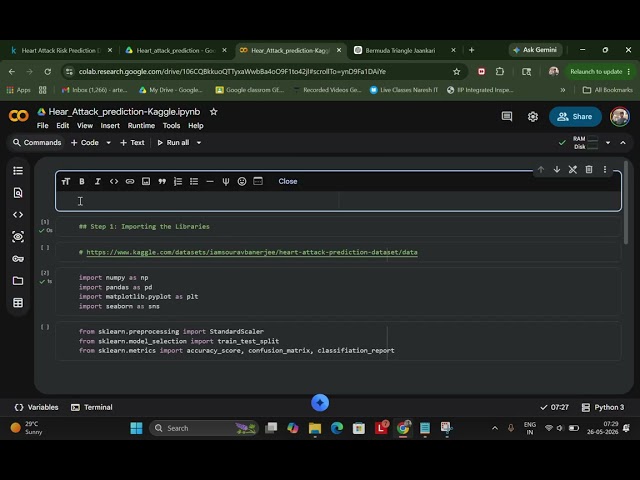Image resolution: width=640 pixels, height=480 pixels.
Task: Insert horizontal rule in text cell
Action: click(x=210, y=182)
